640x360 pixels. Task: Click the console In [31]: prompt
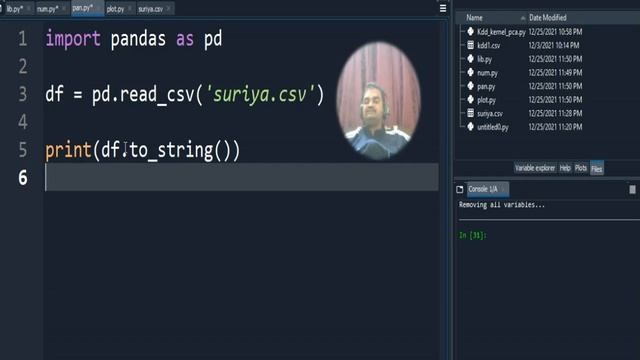point(473,235)
